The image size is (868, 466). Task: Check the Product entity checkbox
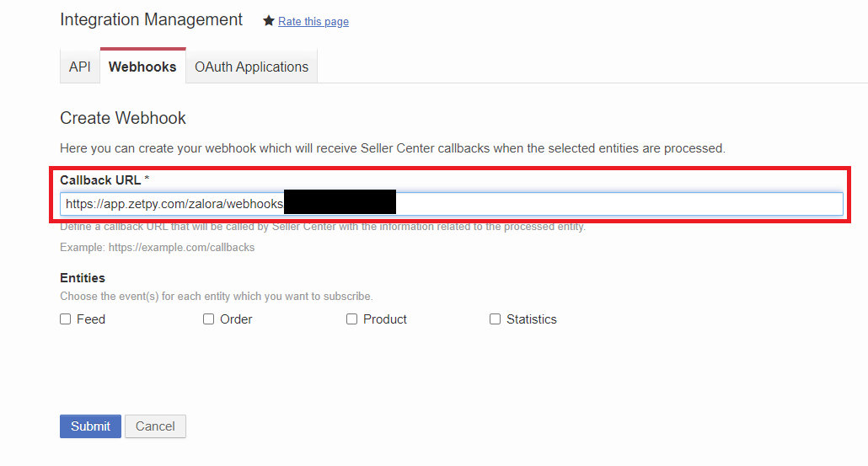352,319
